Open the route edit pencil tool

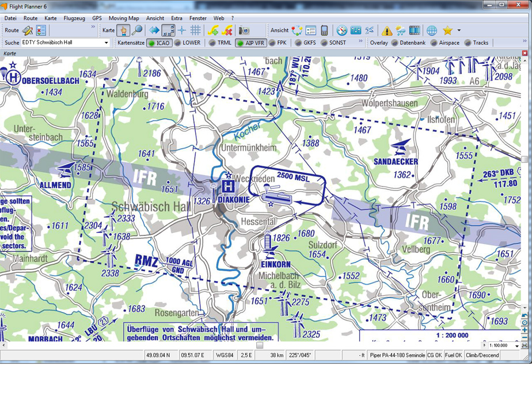(x=28, y=31)
